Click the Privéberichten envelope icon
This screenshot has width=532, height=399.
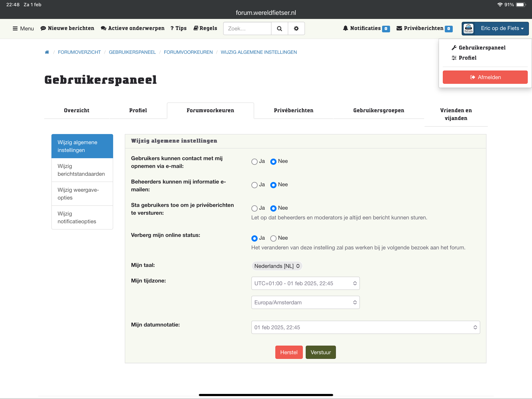(399, 28)
